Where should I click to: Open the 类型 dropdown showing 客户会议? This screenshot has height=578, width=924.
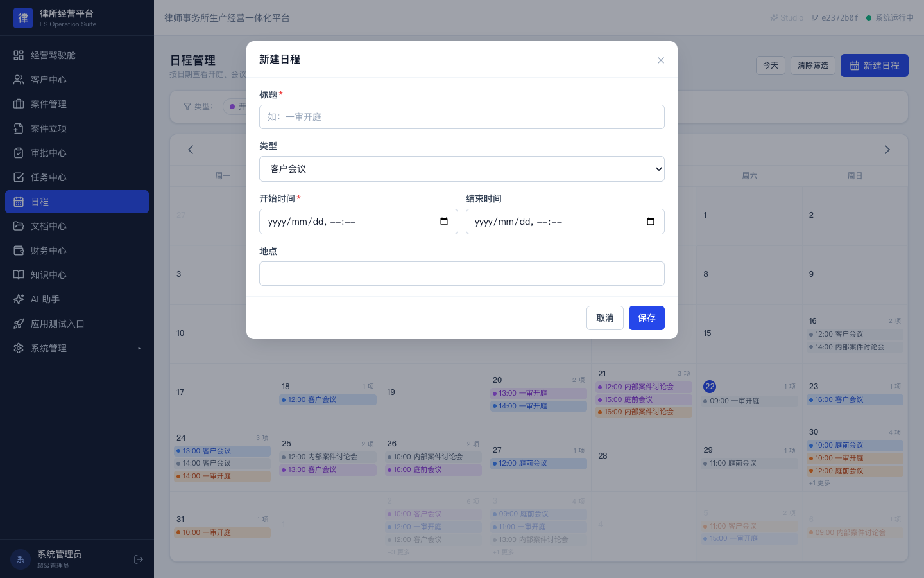(462, 169)
